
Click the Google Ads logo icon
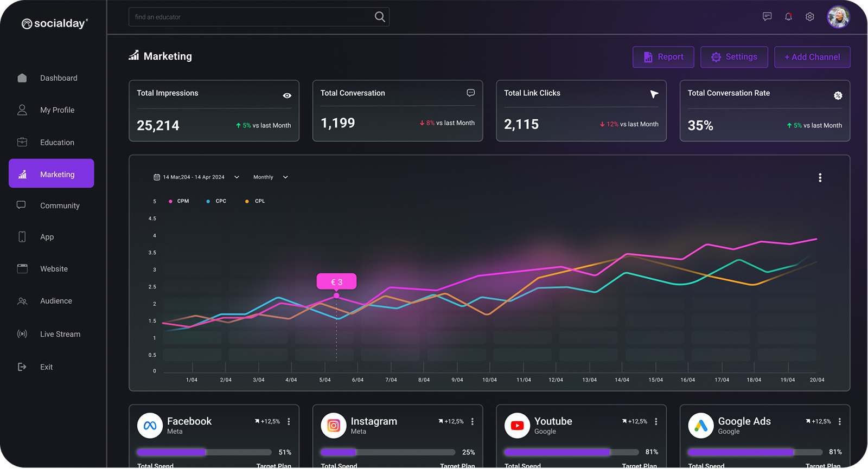pos(701,426)
